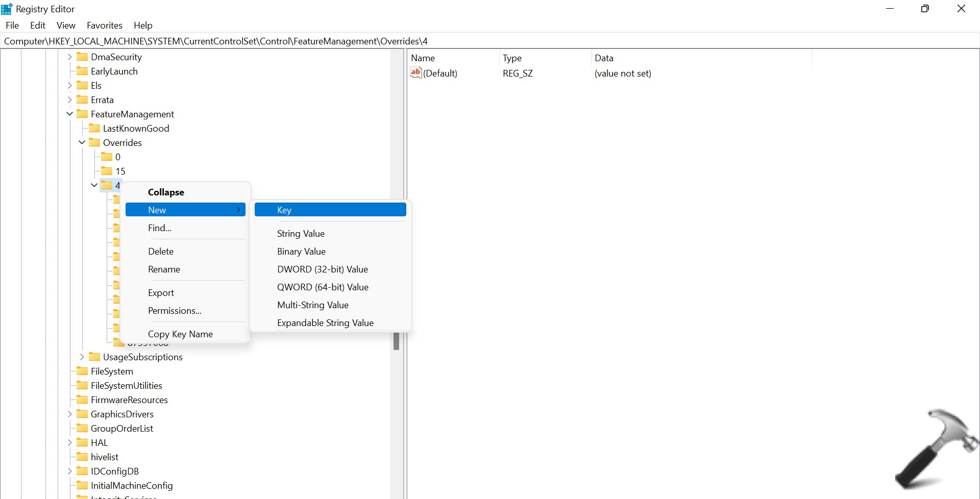Image resolution: width=980 pixels, height=499 pixels.
Task: Collapse the Overrides tree node
Action: pyautogui.click(x=82, y=142)
